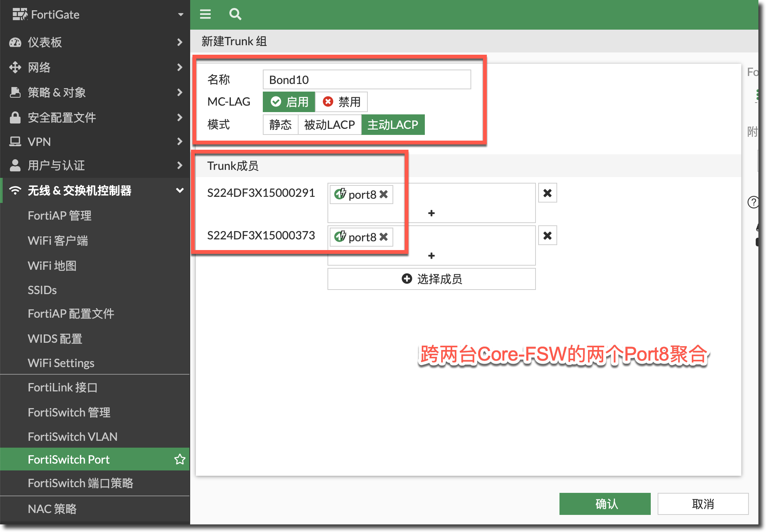Image resolution: width=766 pixels, height=532 pixels.
Task: Remove port8 from switch S224DF3X15000291
Action: [x=384, y=194]
